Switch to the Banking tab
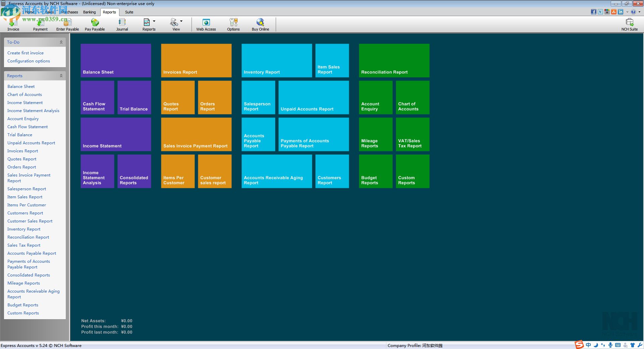The height and width of the screenshot is (349, 644). point(90,12)
